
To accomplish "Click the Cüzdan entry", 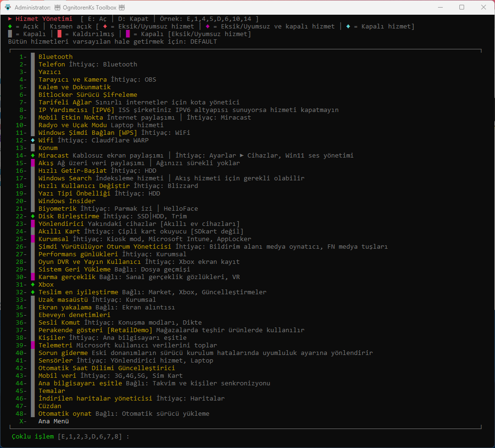I will pos(50,406).
